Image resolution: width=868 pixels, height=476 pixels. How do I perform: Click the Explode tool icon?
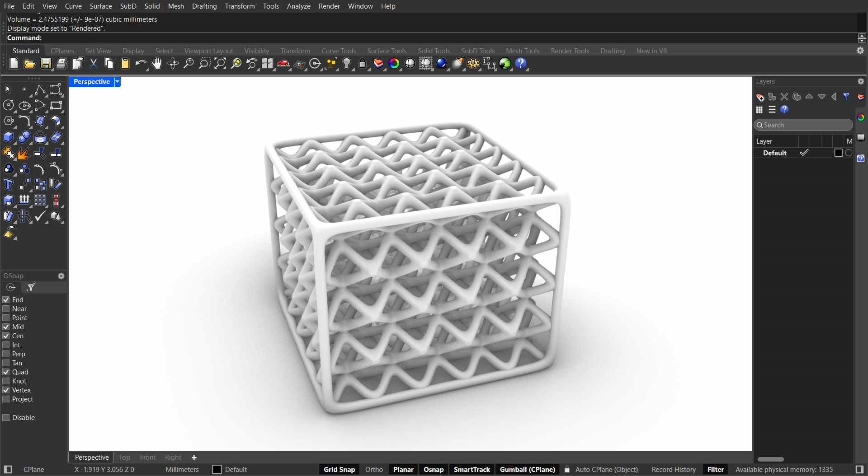[24, 153]
